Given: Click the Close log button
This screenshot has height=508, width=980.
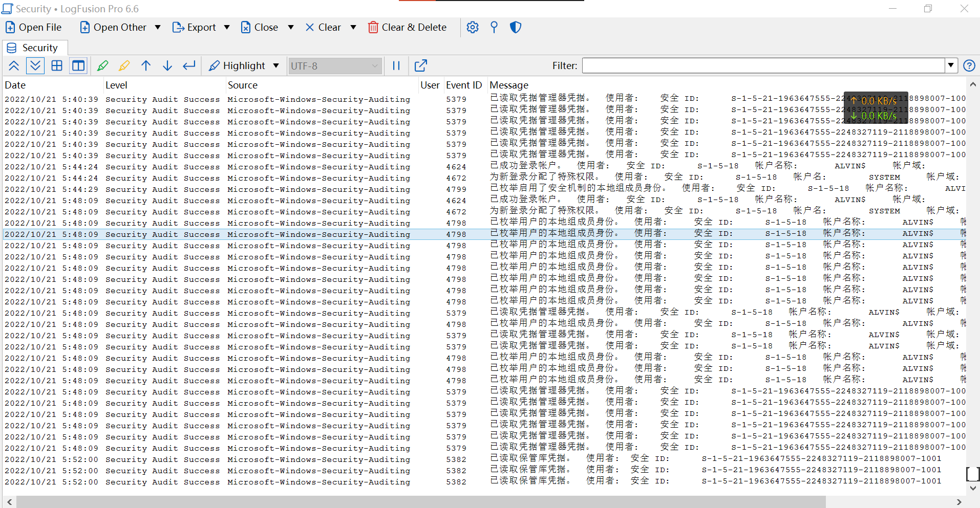Looking at the screenshot, I should 260,28.
